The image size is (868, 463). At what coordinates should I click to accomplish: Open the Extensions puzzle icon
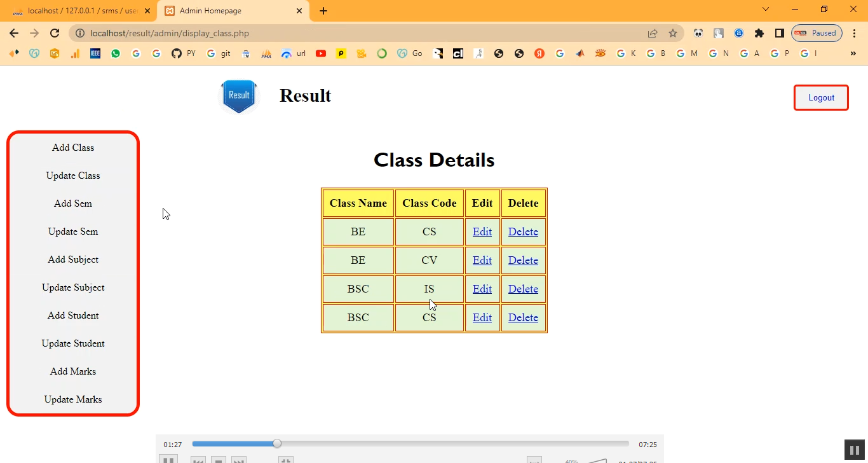pos(759,33)
